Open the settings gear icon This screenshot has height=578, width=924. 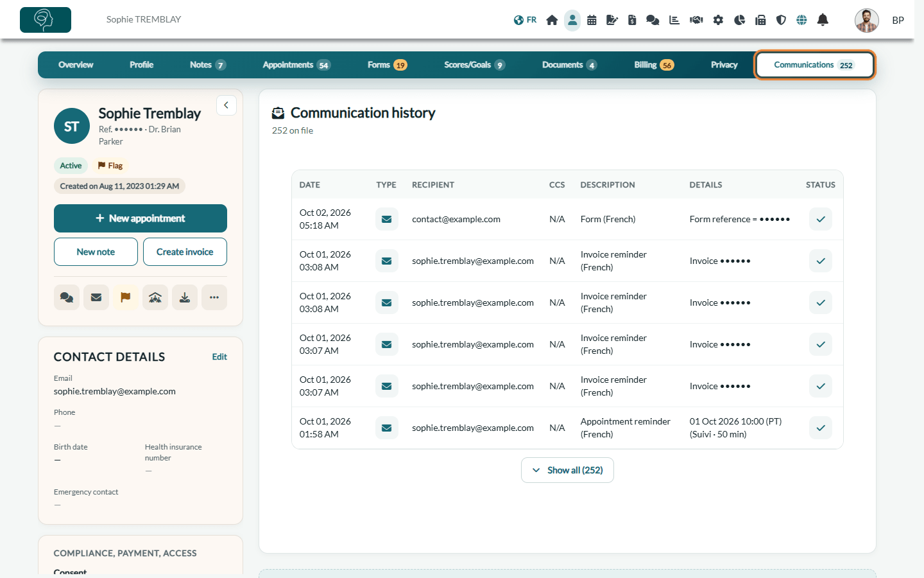coord(718,20)
